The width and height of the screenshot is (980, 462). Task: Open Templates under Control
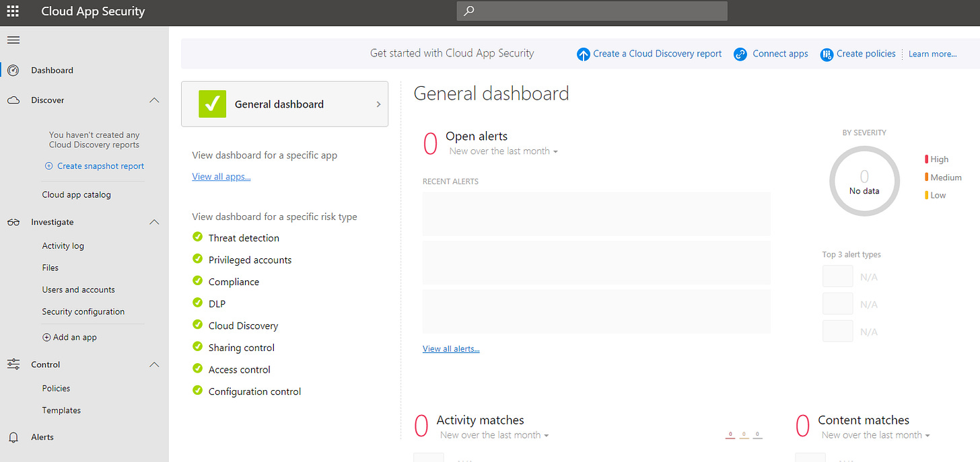coord(61,410)
